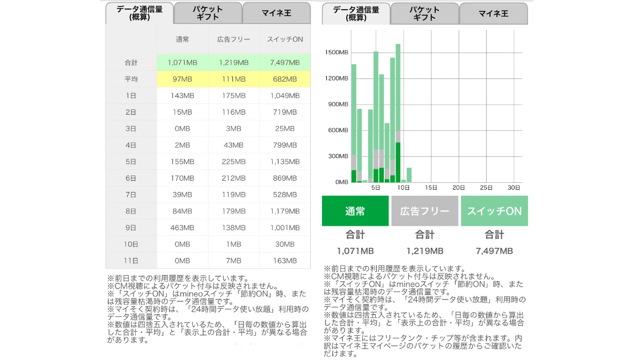Viewport: 644px width, 362px height.
Task: Click the 10日 row label in table
Action: [x=131, y=245]
